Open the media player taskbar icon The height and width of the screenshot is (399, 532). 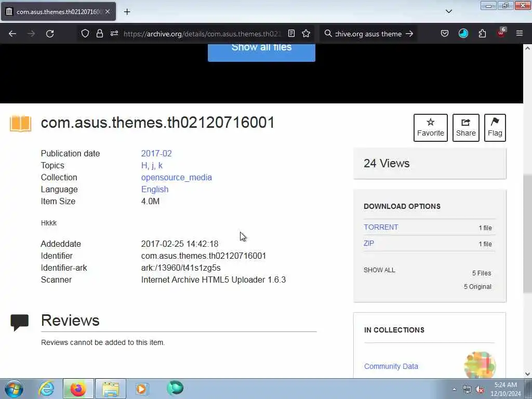[x=141, y=389]
